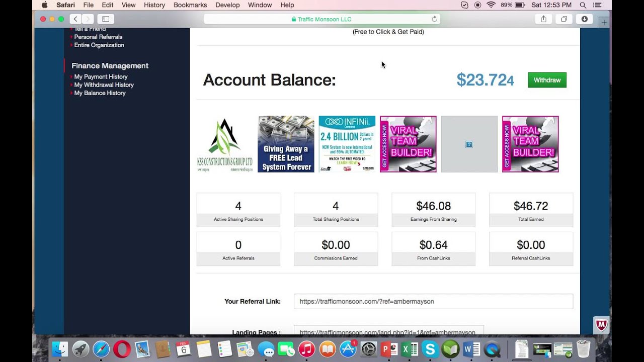Click the screen recording stop icon
This screenshot has width=644, height=362.
click(477, 5)
